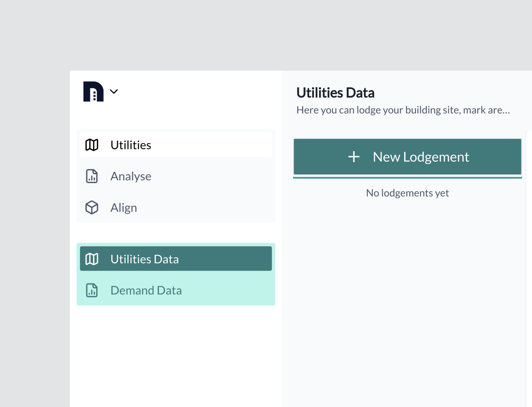Screen dimensions: 532x407
Task: Switch to the Analyse section
Action: click(x=131, y=176)
